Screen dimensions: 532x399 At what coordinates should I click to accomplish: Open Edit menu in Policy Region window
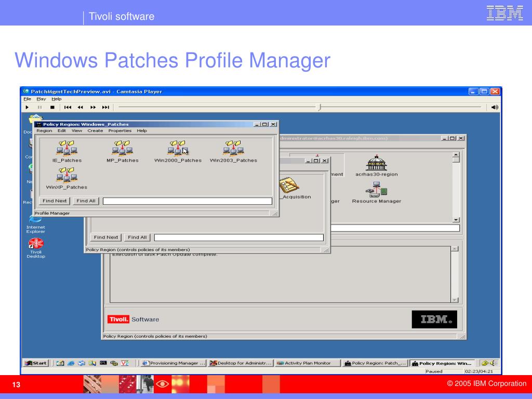[62, 130]
